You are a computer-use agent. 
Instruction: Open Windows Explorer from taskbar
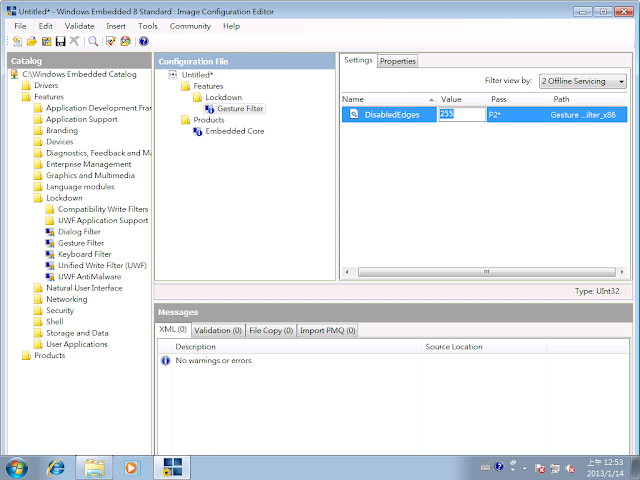tap(94, 468)
